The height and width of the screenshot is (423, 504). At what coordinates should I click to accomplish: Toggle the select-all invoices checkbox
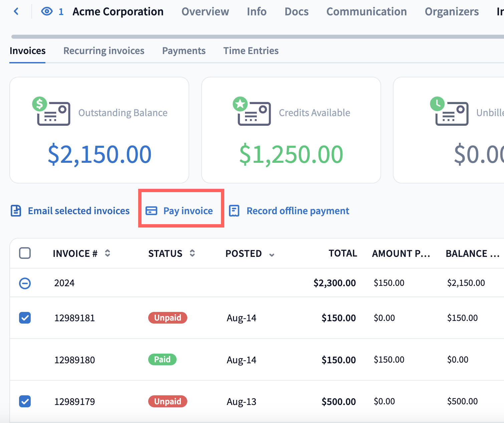click(x=25, y=253)
